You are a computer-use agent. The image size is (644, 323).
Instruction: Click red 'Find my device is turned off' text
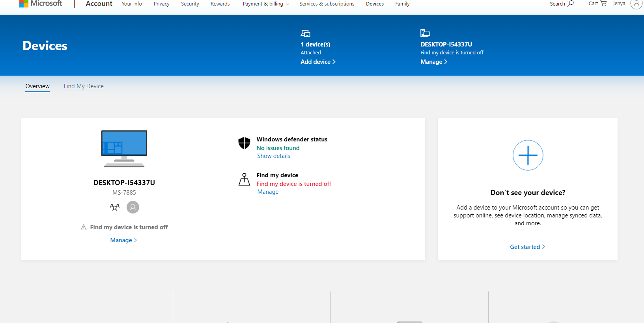(x=294, y=184)
